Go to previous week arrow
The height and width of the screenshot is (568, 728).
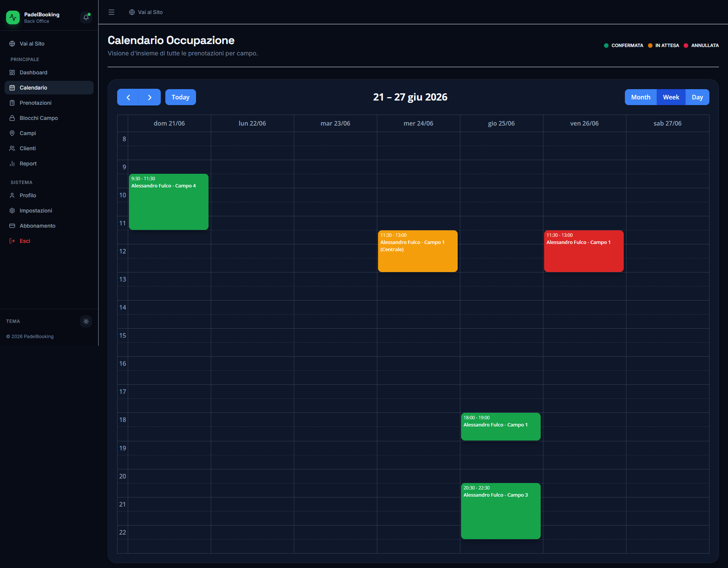(128, 97)
